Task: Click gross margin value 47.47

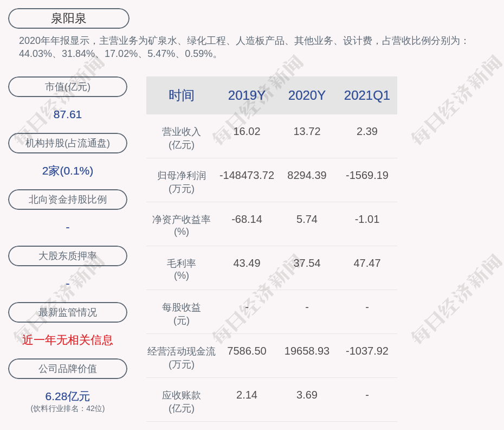Action: 367,264
